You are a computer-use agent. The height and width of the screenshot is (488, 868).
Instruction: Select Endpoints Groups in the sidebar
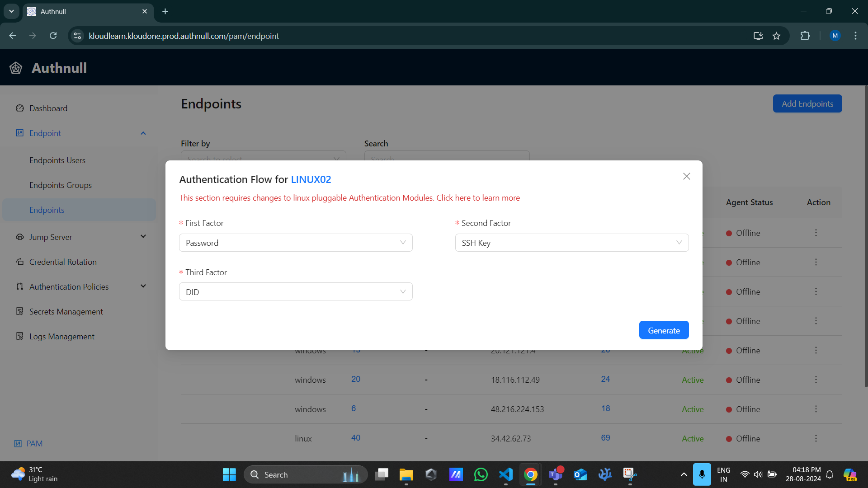pos(61,185)
